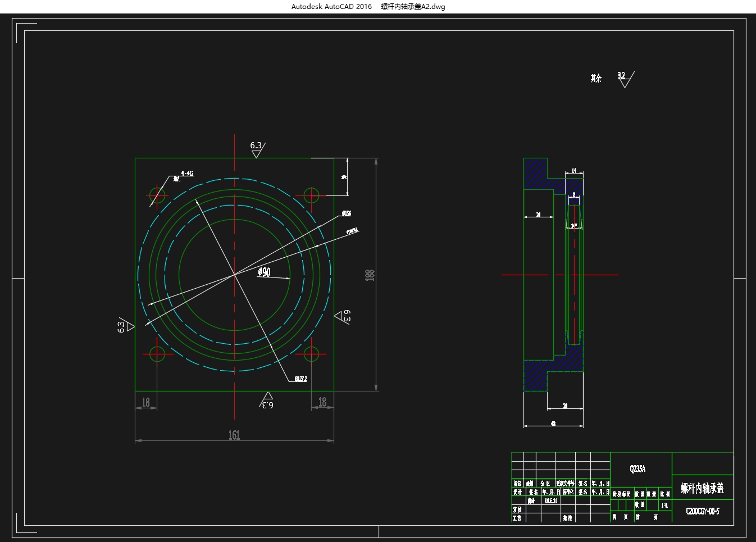Select the lower hatched area in section view

536,375
